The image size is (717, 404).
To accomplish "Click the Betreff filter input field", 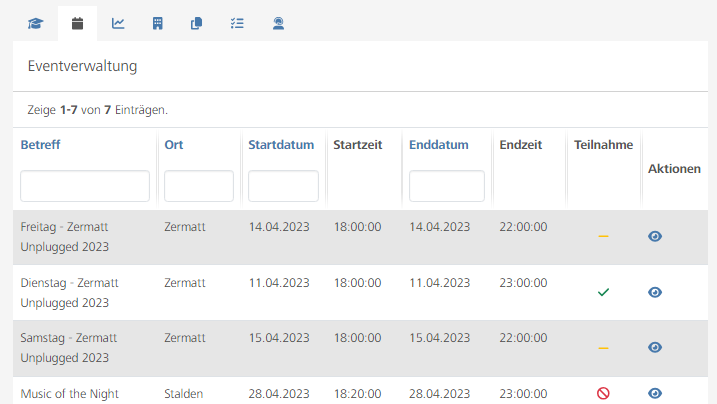I will click(85, 186).
